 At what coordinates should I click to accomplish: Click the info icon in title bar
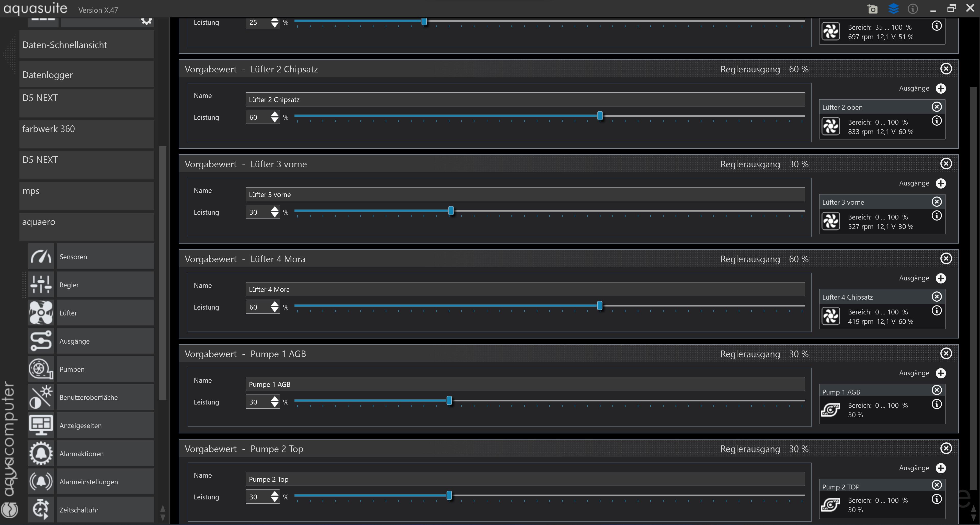pos(913,9)
